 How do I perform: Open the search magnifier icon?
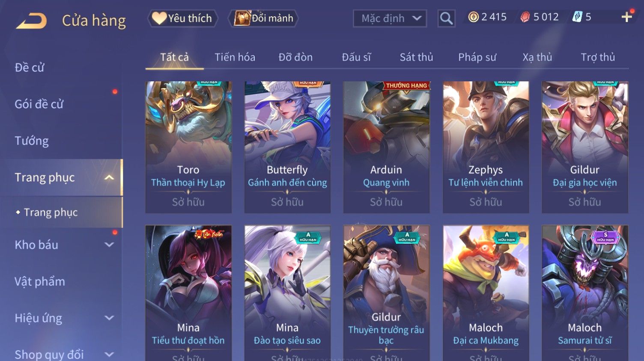point(446,18)
